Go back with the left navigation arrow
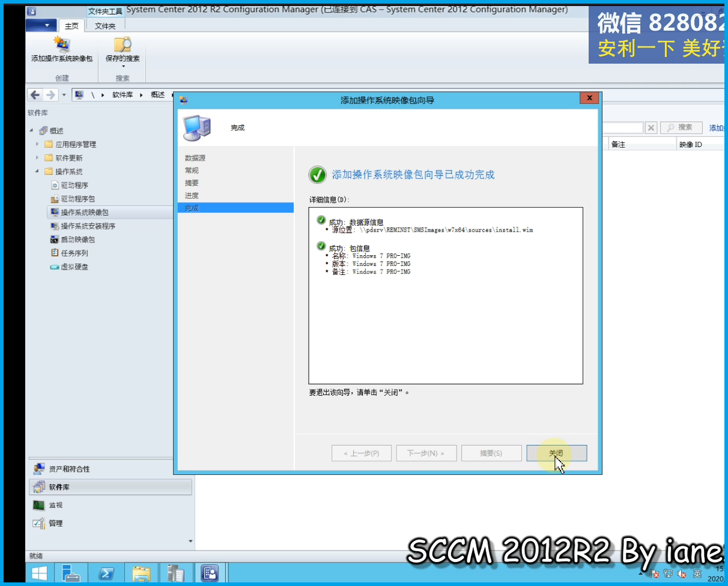 (x=35, y=95)
